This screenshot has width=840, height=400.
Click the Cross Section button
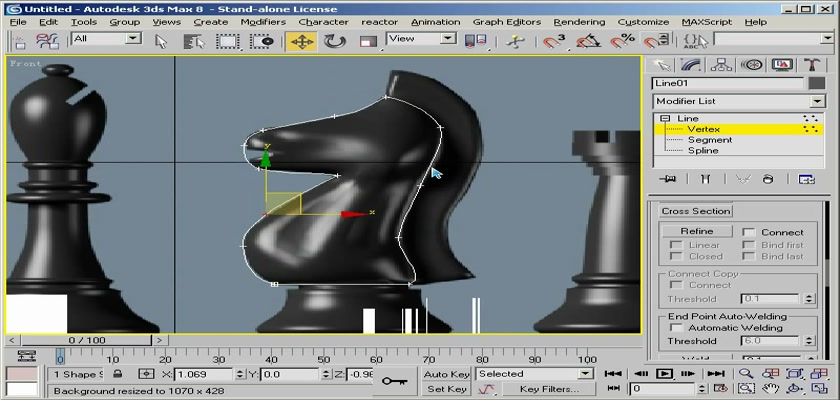tap(695, 211)
